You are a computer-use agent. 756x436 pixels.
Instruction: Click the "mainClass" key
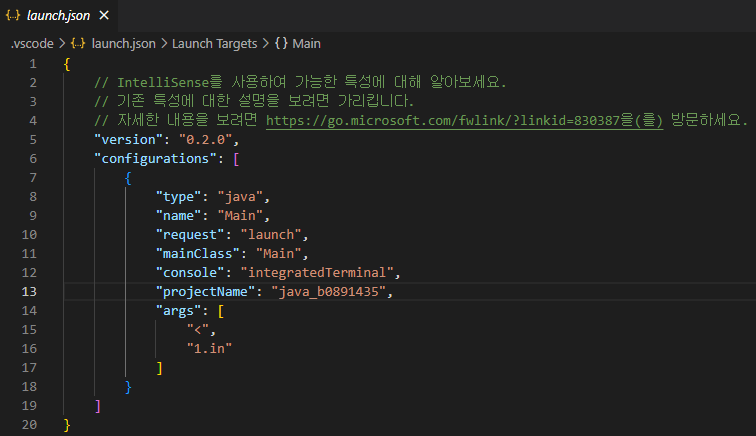198,253
